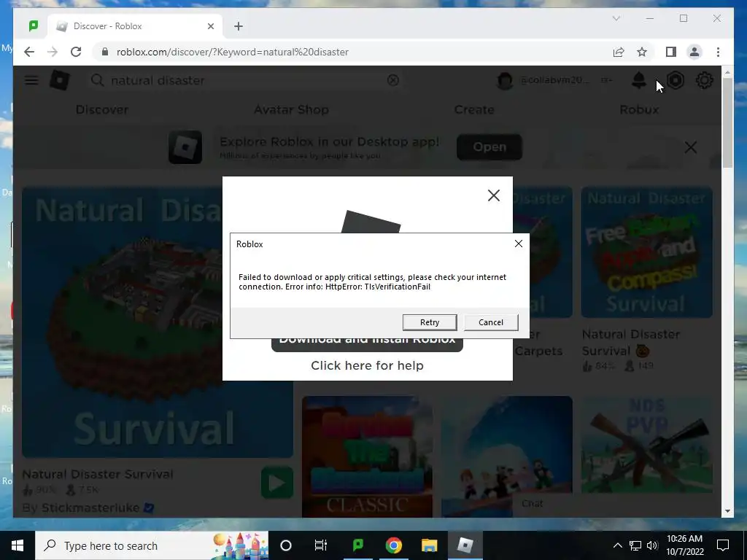The height and width of the screenshot is (560, 747).
Task: Open the CLASSIC game thumbnail
Action: [x=367, y=456]
